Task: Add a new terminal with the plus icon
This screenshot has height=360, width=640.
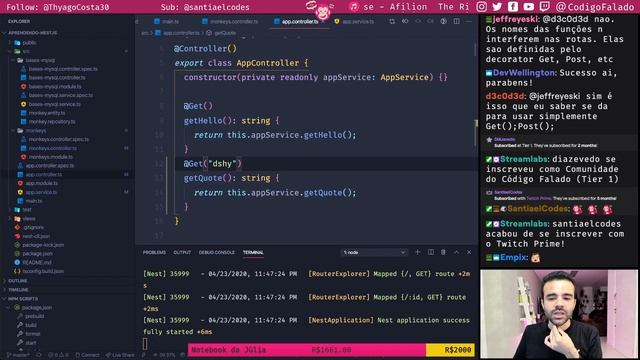Action: pos(418,252)
